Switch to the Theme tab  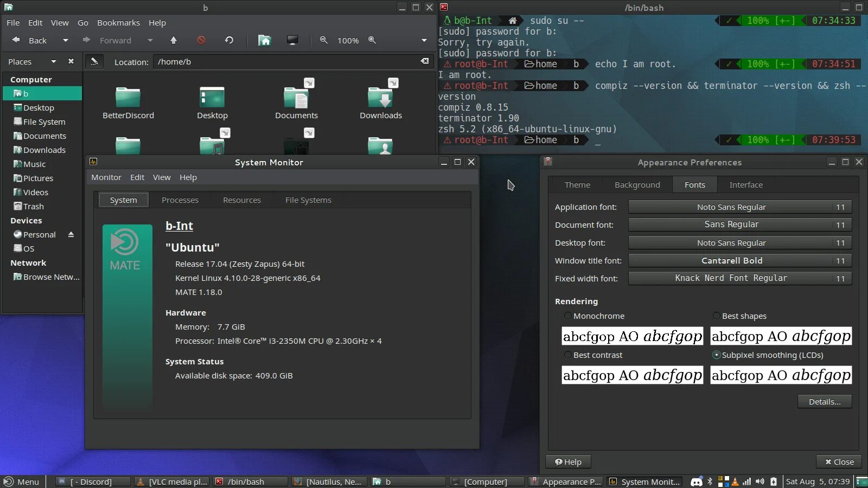[x=577, y=184]
